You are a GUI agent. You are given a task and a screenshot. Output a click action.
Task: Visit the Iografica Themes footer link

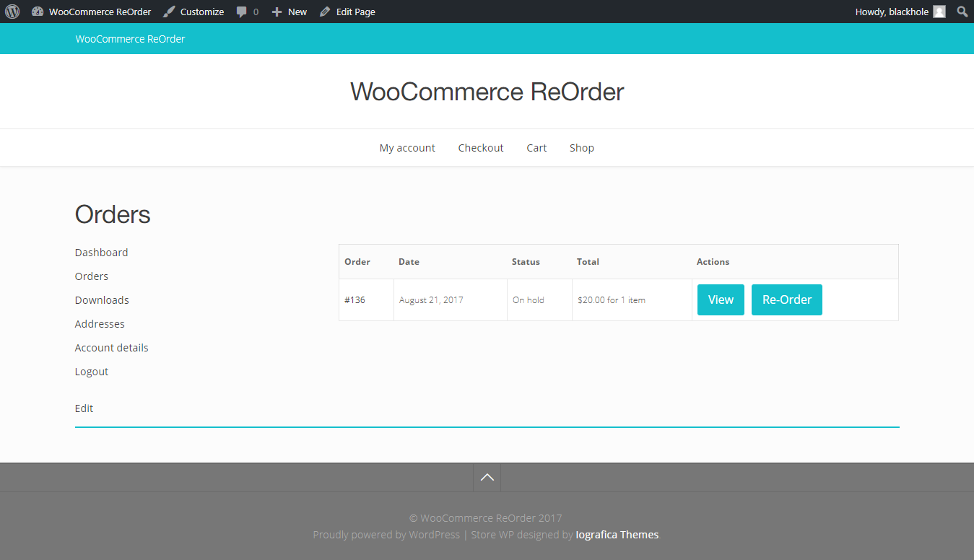pyautogui.click(x=617, y=534)
